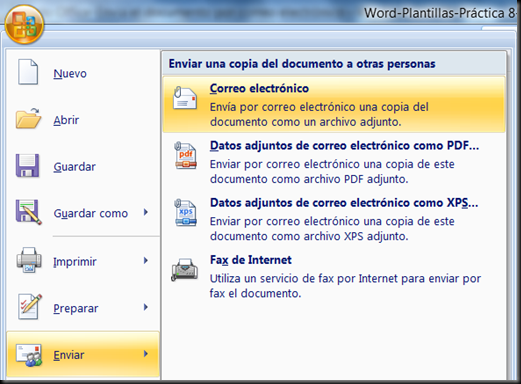This screenshot has width=521, height=384.
Task: Click the 'documento como archivo PDF adjunto' description
Action: (x=309, y=179)
